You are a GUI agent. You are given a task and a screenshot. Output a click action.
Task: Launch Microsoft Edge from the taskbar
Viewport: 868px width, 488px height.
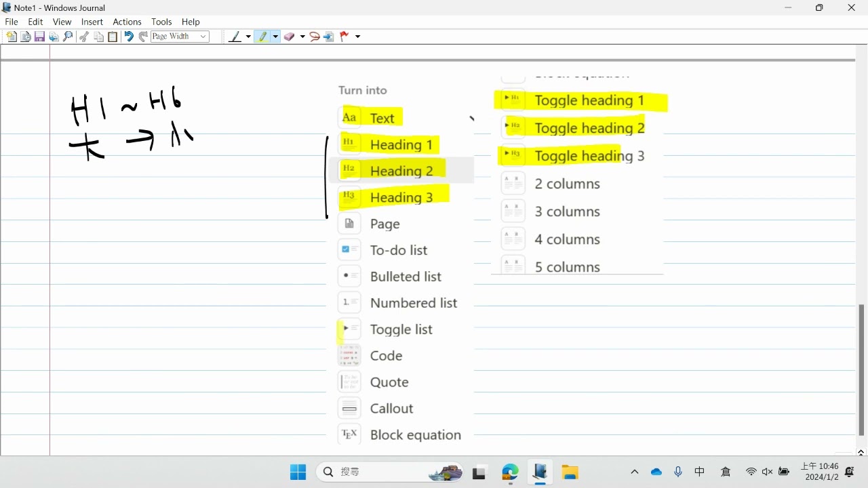coord(510,472)
